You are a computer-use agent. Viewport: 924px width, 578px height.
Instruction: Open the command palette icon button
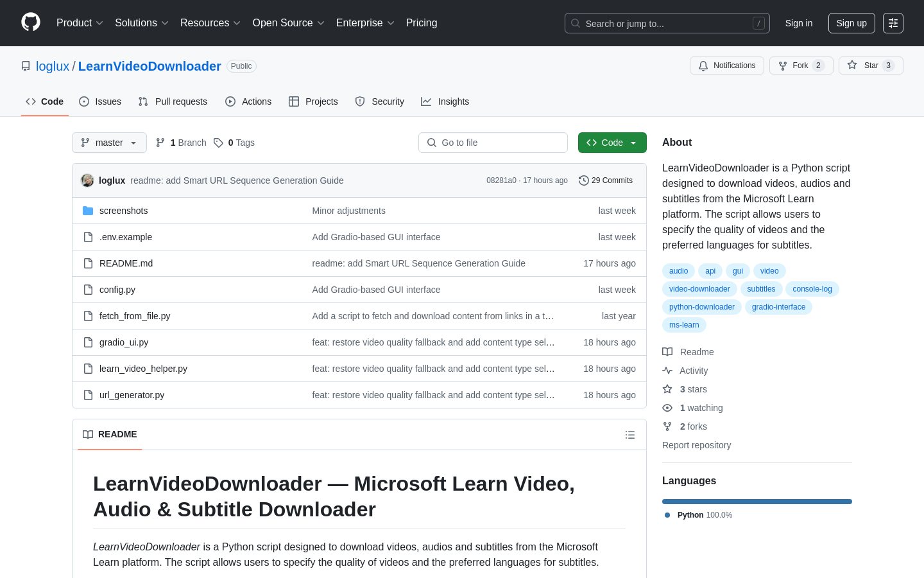point(893,23)
